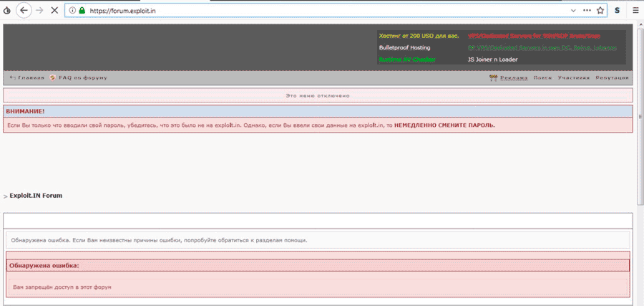Open site information from the info icon
Viewport: 644px width, 306px height.
coord(72,11)
